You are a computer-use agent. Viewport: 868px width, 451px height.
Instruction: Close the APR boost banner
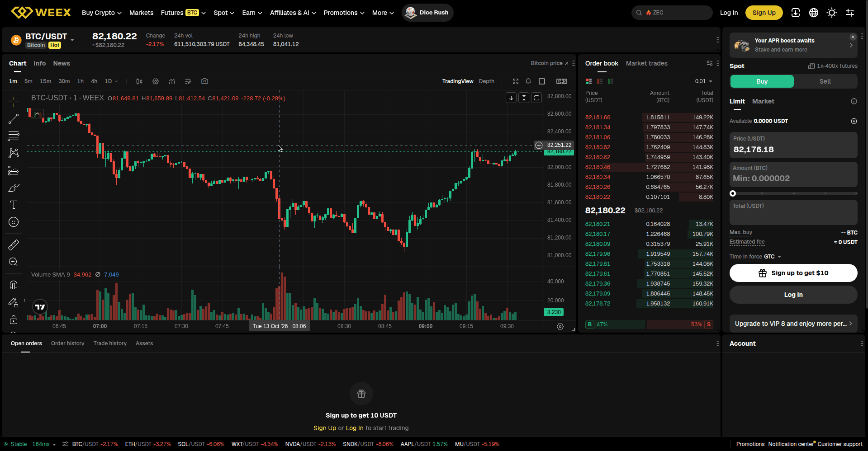click(853, 37)
